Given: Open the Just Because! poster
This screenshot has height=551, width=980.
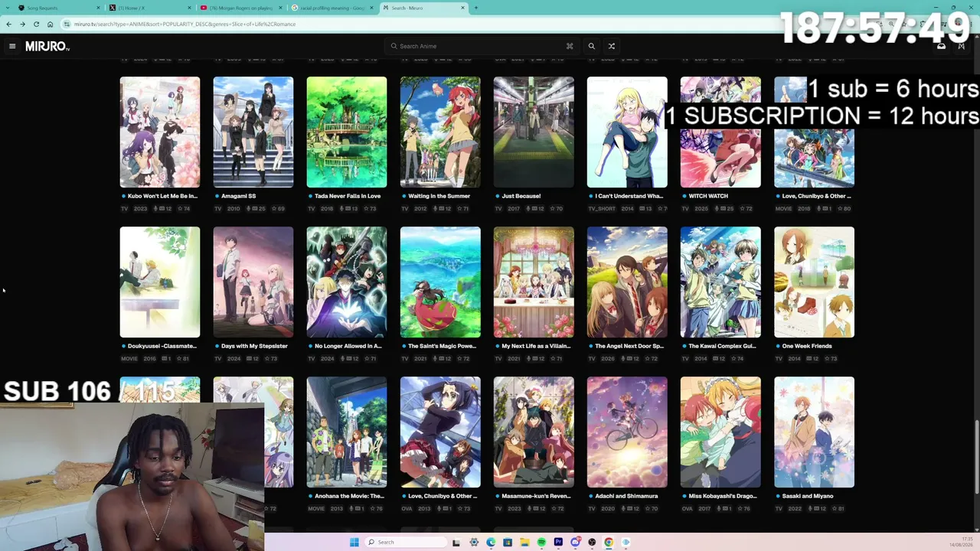Looking at the screenshot, I should pyautogui.click(x=534, y=132).
